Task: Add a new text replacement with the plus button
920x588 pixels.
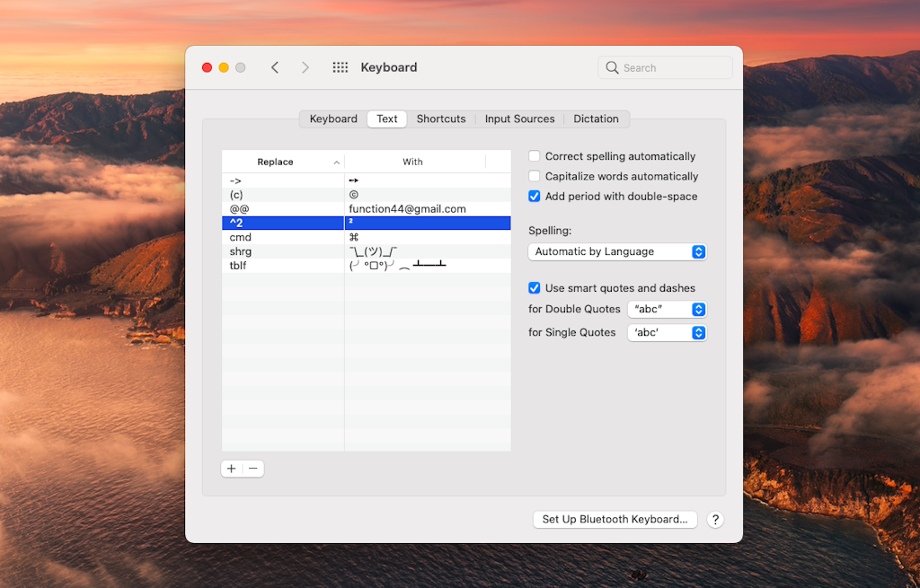Action: (231, 468)
